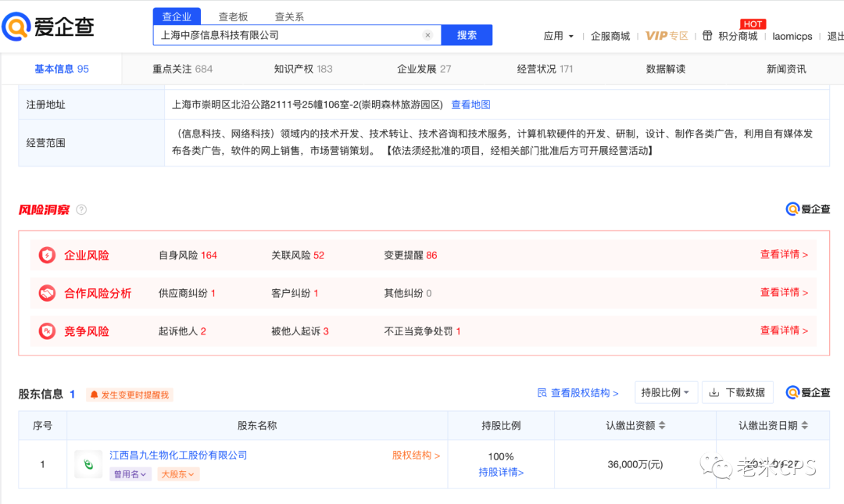This screenshot has width=844, height=504.
Task: Click 查看详情 in the 企业风险 row
Action: (x=784, y=255)
